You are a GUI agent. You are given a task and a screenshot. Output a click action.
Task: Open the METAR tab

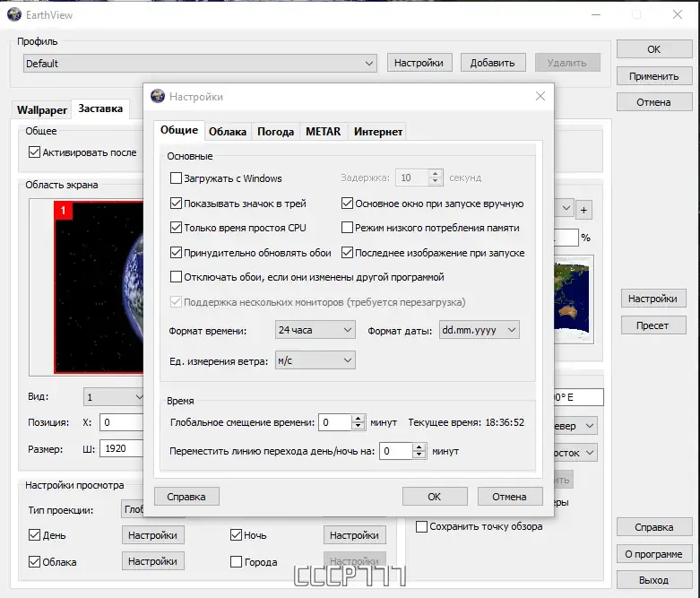[324, 132]
